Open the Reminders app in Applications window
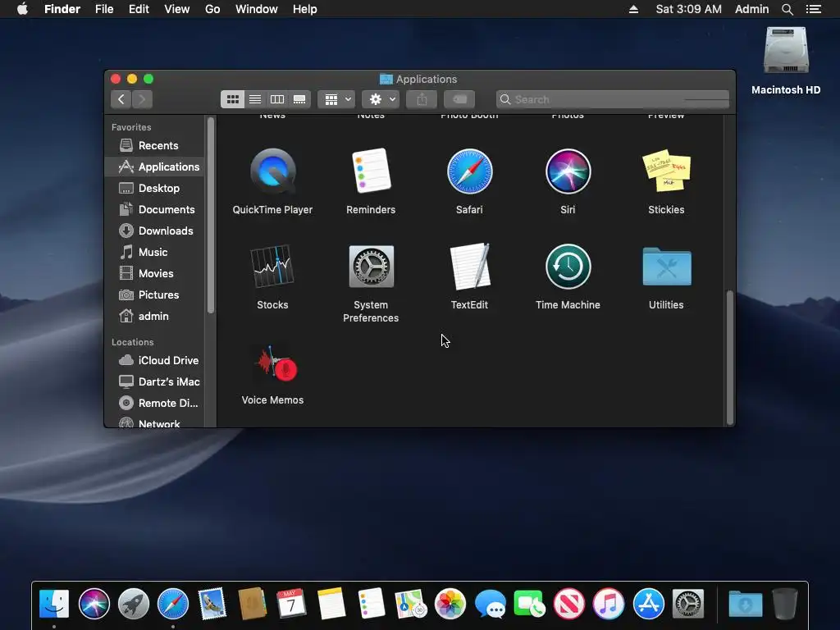This screenshot has width=840, height=630. (371, 171)
